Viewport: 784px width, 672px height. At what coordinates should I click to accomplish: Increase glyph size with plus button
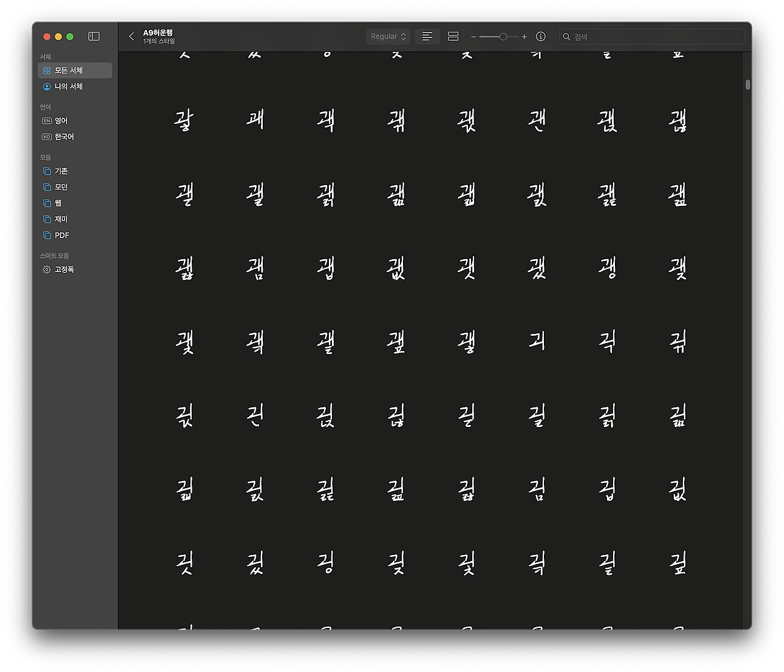[524, 37]
